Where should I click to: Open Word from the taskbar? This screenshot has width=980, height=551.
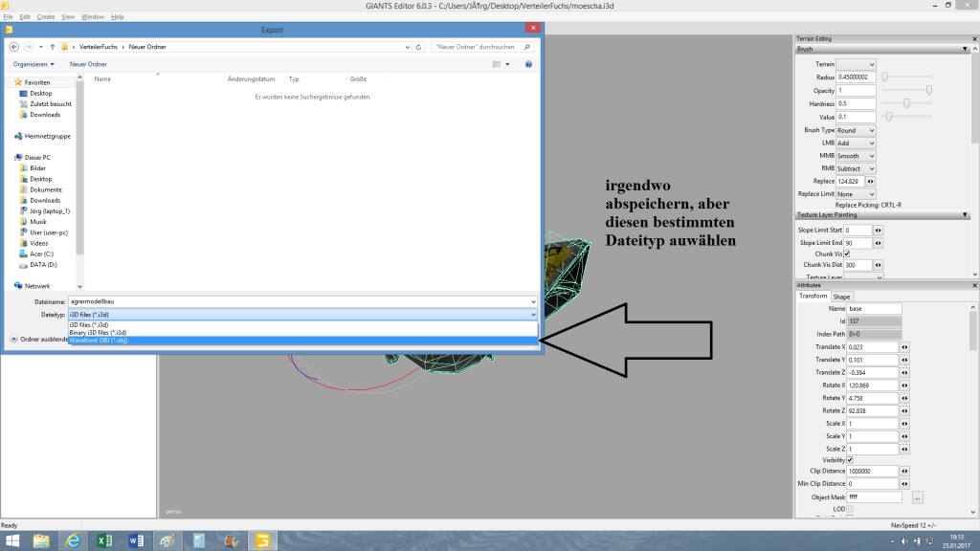click(136, 540)
